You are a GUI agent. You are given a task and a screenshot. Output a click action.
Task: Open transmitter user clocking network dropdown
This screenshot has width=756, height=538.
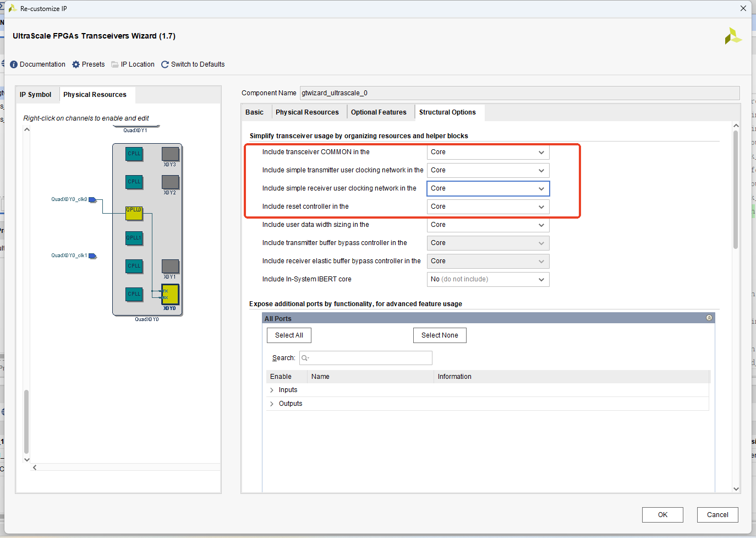point(488,170)
